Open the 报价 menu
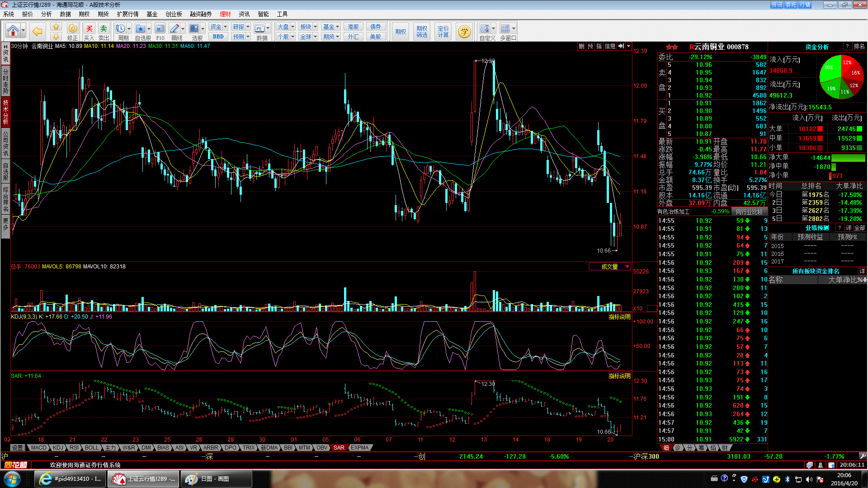 tap(28, 14)
